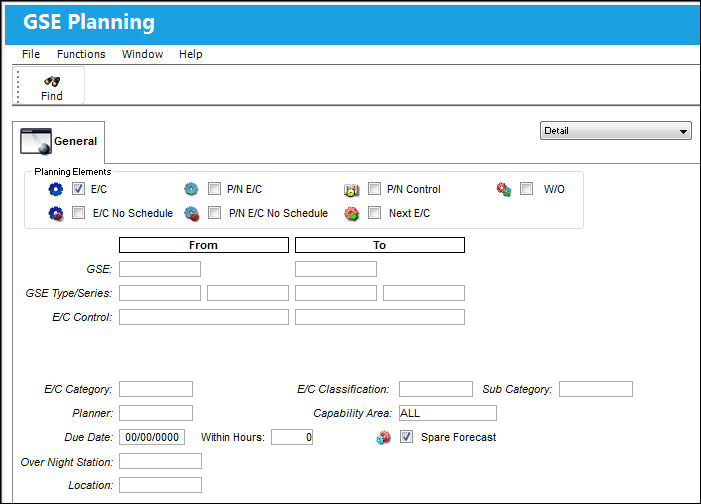Click the P/N E/C No Schedule icon

pos(191,214)
